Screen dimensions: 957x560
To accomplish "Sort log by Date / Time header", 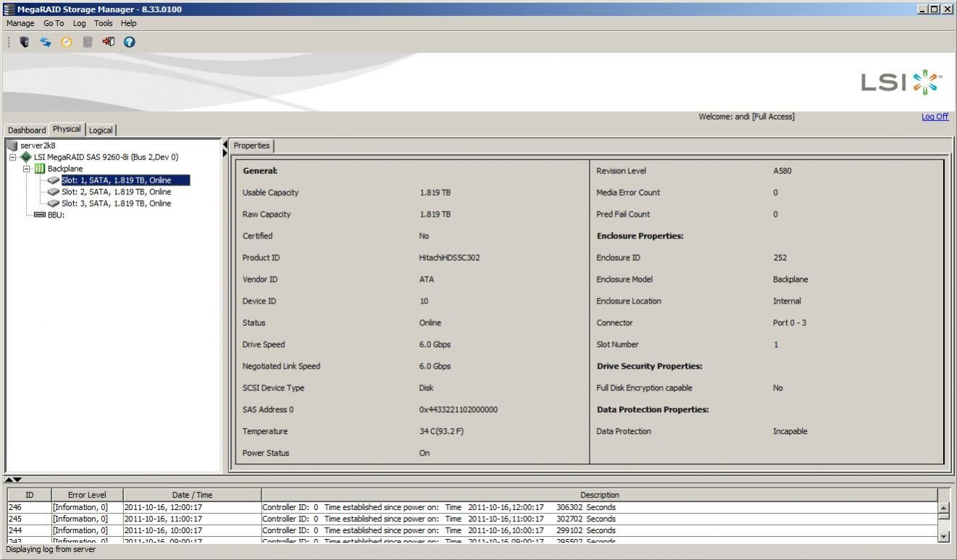I will 192,495.
